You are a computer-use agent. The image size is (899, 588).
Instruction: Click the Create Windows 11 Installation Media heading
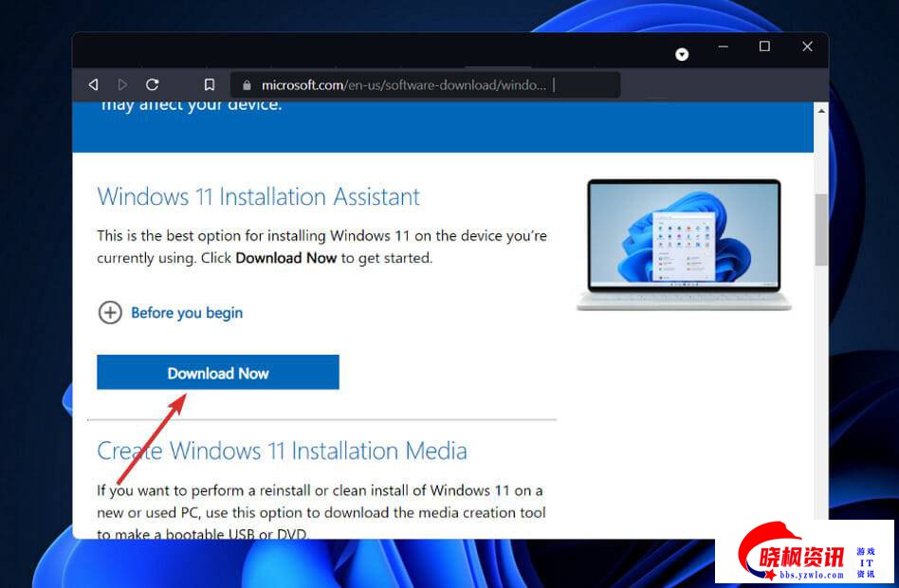[x=282, y=450]
